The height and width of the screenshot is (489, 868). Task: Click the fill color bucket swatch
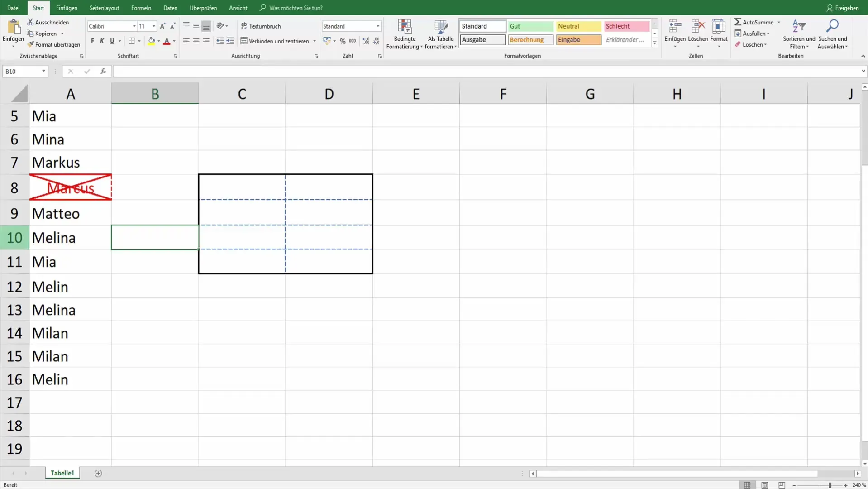click(152, 41)
